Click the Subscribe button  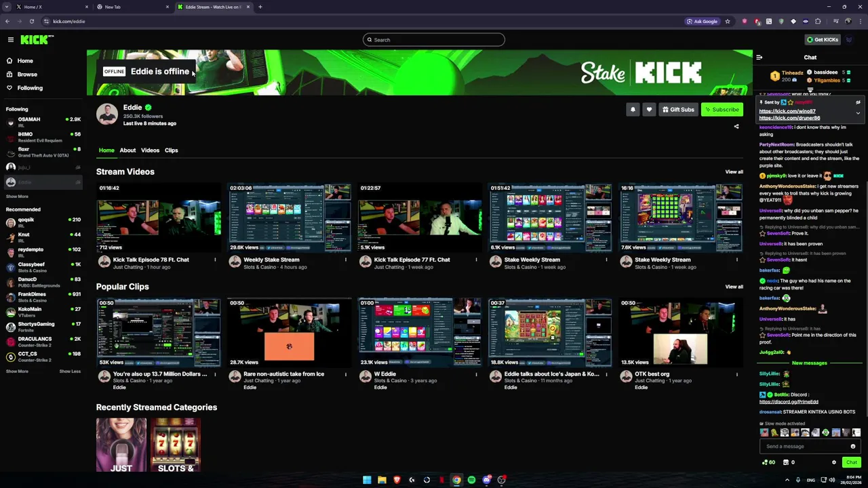click(722, 110)
